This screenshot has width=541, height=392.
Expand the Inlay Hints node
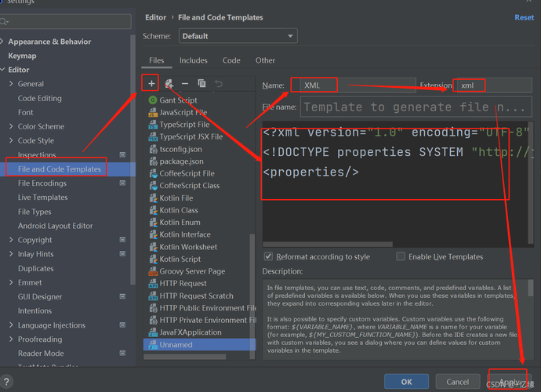pyautogui.click(x=11, y=254)
